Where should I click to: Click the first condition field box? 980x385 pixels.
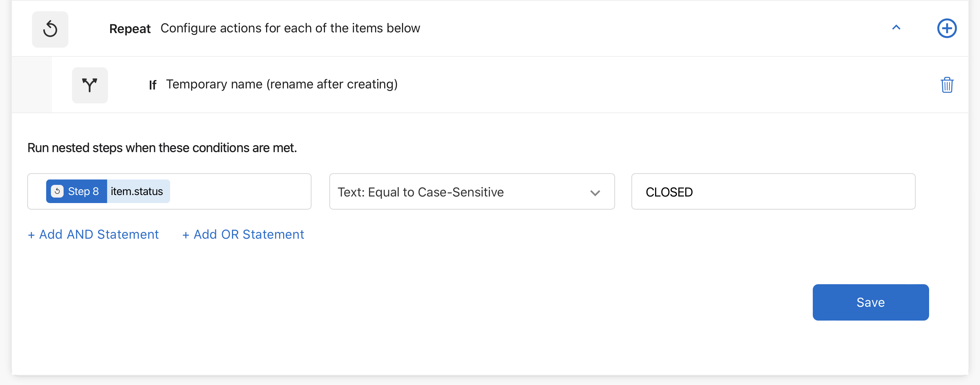(169, 191)
